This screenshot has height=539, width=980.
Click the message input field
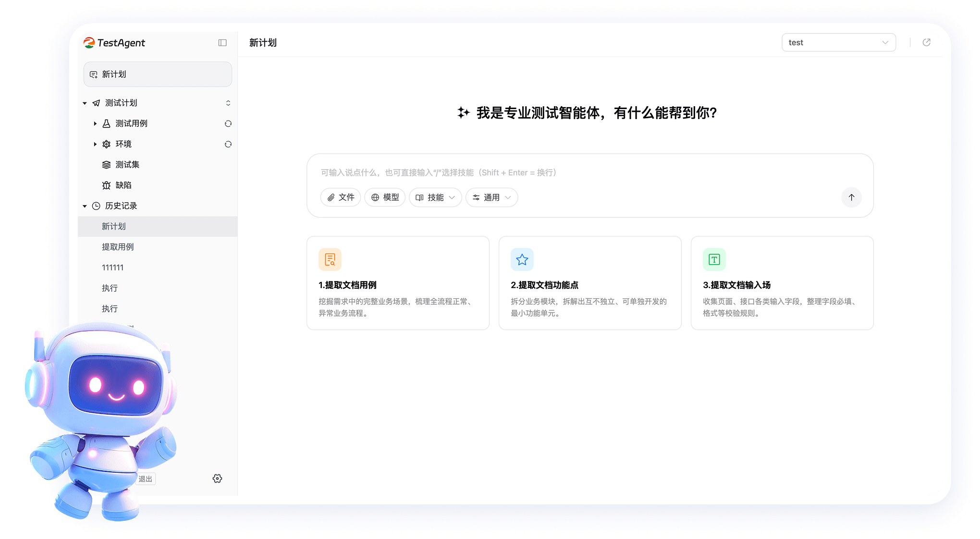coord(590,172)
